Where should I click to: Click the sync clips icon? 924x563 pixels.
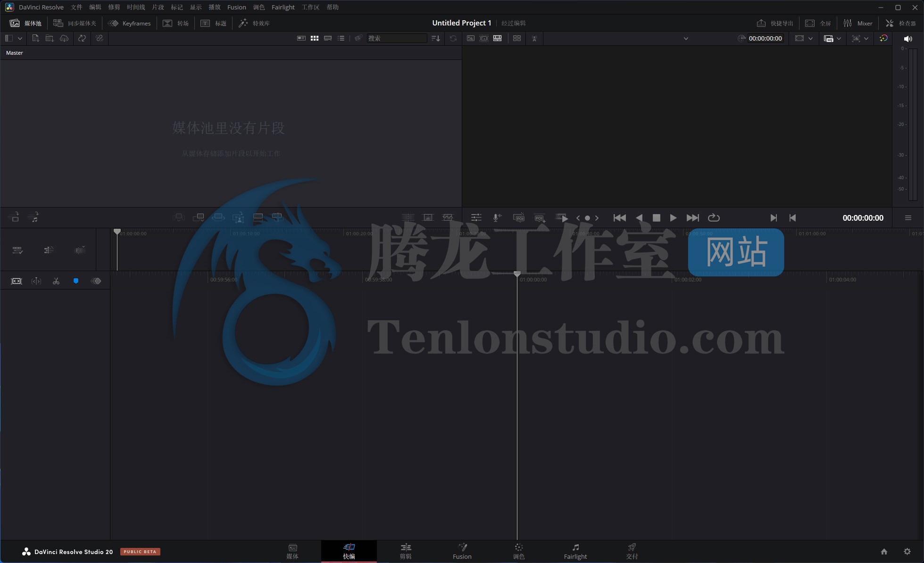[82, 38]
